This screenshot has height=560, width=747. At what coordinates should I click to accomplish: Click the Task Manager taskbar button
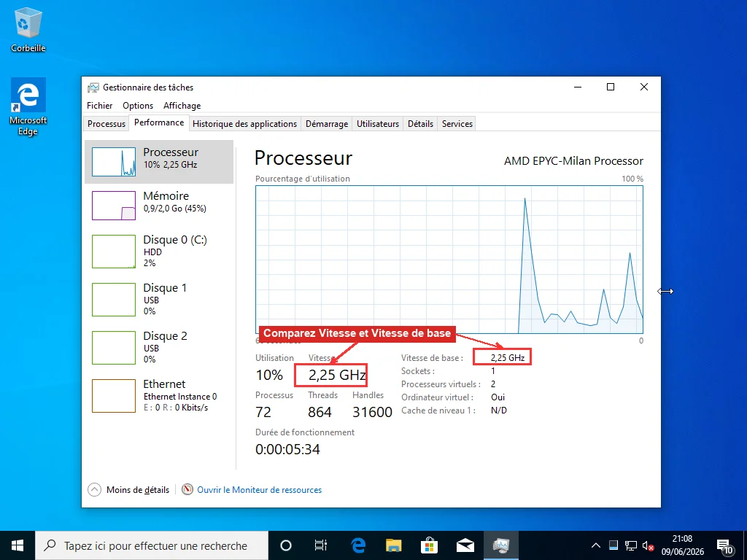coord(501,545)
